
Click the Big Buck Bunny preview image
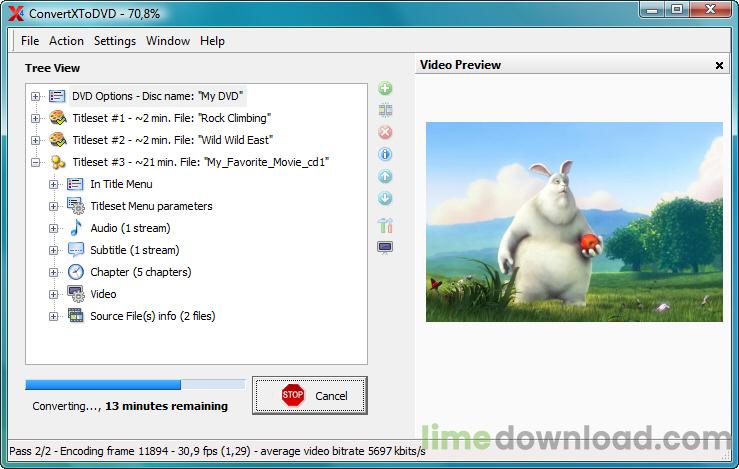coord(574,222)
